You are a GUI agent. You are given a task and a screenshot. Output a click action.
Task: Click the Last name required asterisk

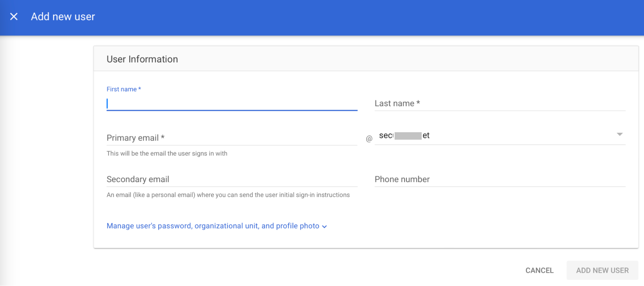pyautogui.click(x=418, y=103)
